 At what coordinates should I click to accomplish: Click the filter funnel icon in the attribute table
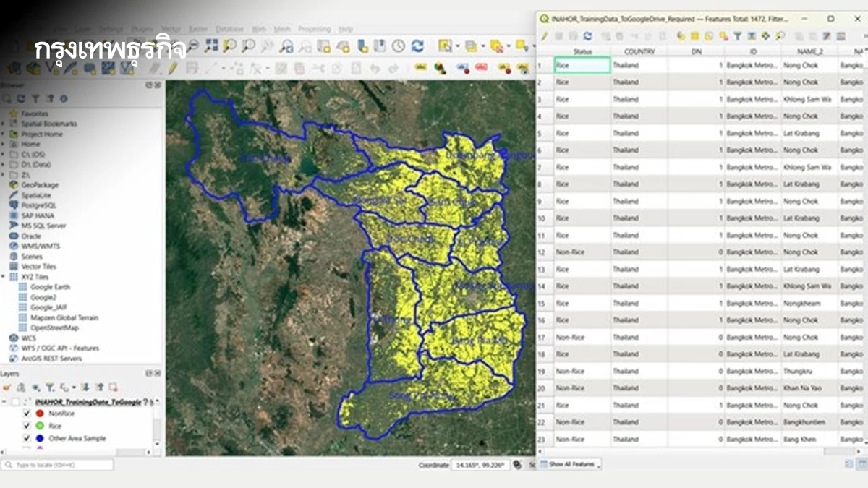point(737,35)
